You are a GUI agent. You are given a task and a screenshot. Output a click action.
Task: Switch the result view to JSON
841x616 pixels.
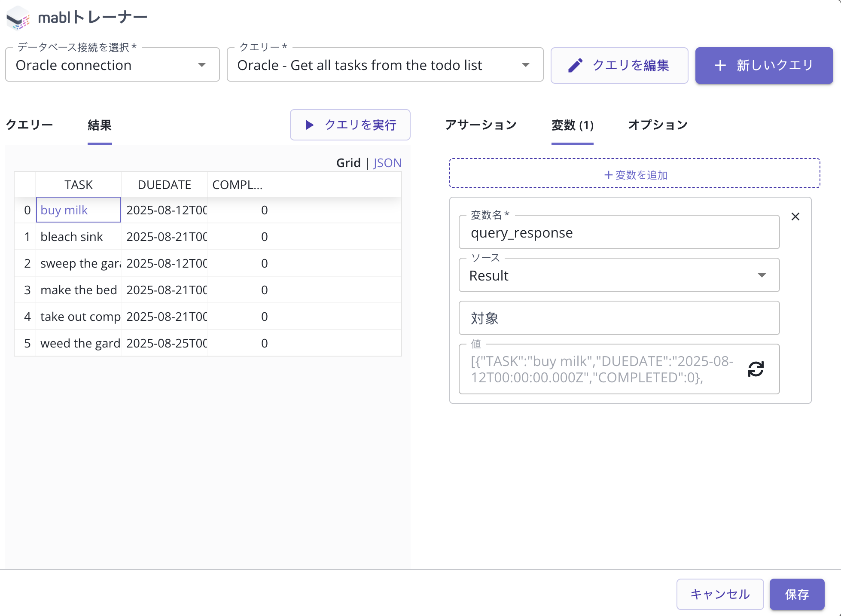[387, 163]
